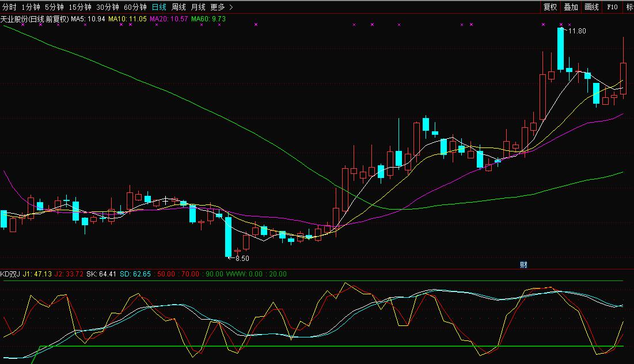
Task: Click the 叠加 overlay button
Action: pyautogui.click(x=571, y=7)
